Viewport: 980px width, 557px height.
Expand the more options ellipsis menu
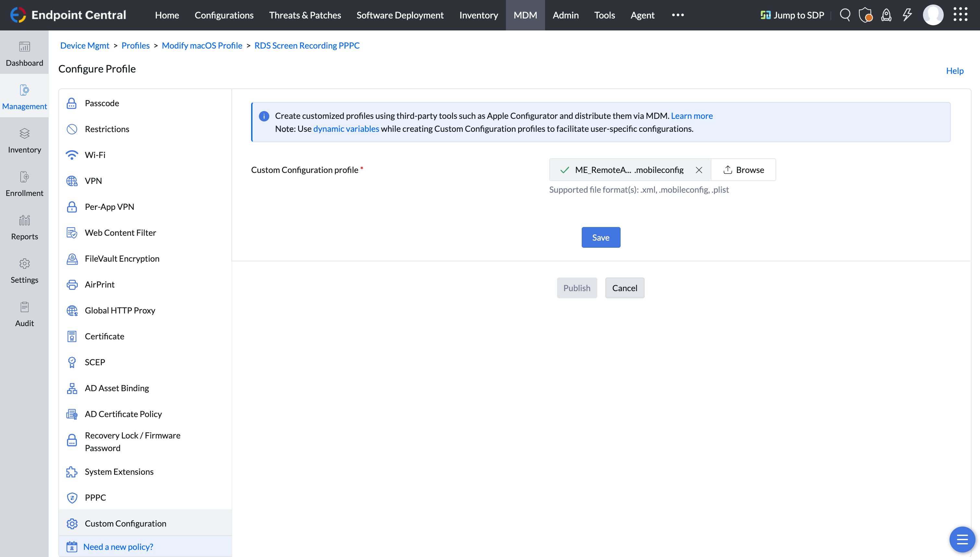click(678, 15)
